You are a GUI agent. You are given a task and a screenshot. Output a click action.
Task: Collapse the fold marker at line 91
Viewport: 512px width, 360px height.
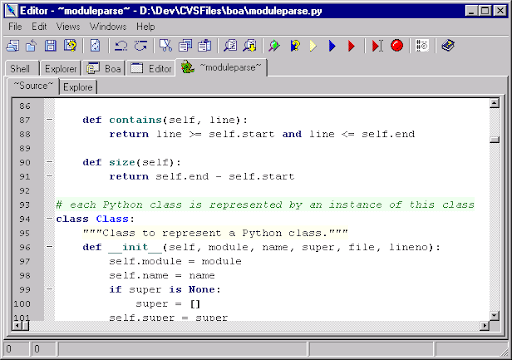click(50, 176)
